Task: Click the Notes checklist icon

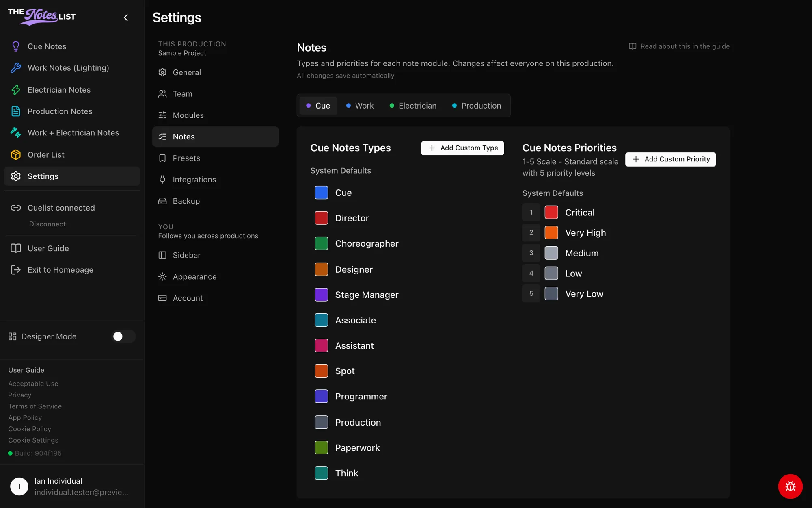Action: coord(162,137)
